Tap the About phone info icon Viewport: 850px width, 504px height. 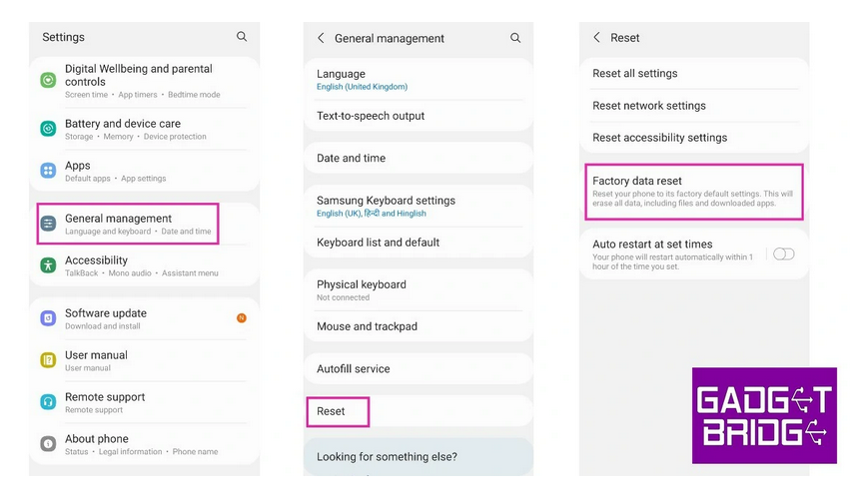pos(48,444)
